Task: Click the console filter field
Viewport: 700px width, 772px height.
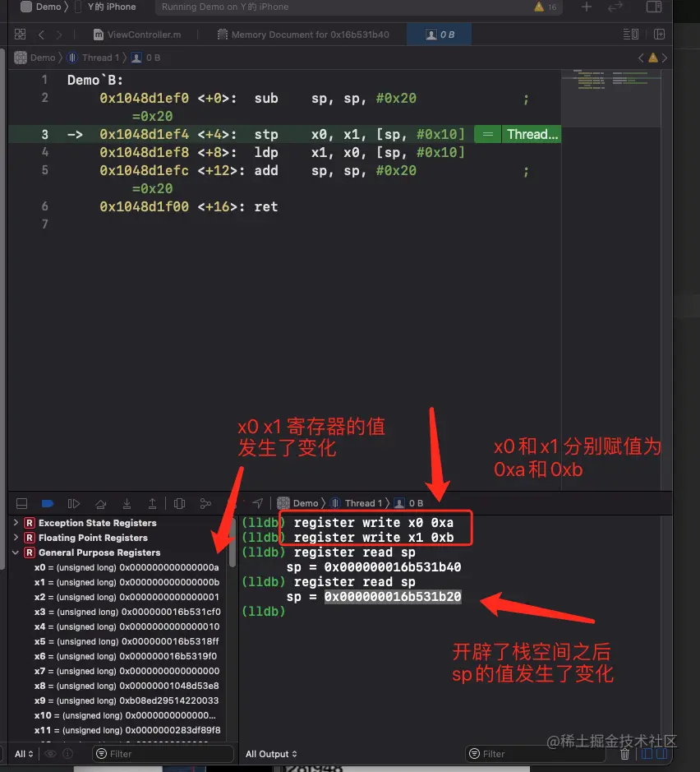Action: 534,753
